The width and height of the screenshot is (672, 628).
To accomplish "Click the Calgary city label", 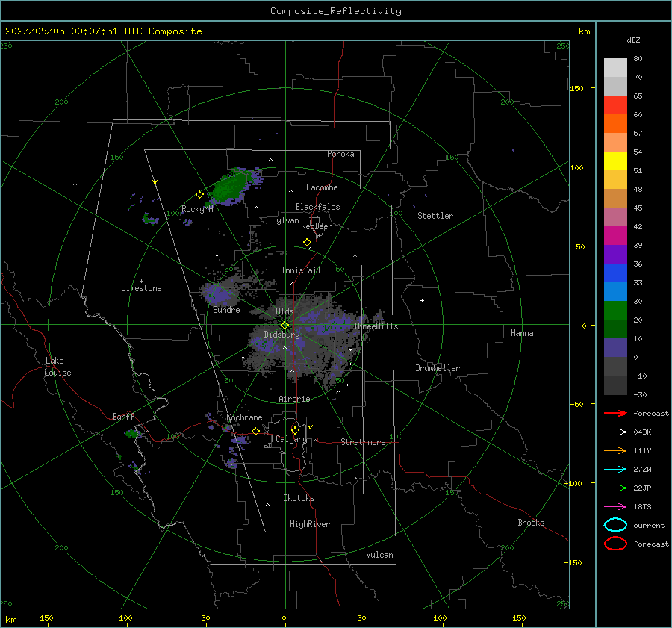I will tap(291, 439).
